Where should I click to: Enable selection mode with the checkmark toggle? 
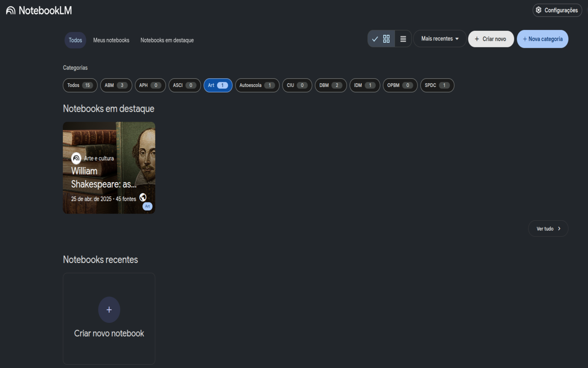[375, 39]
